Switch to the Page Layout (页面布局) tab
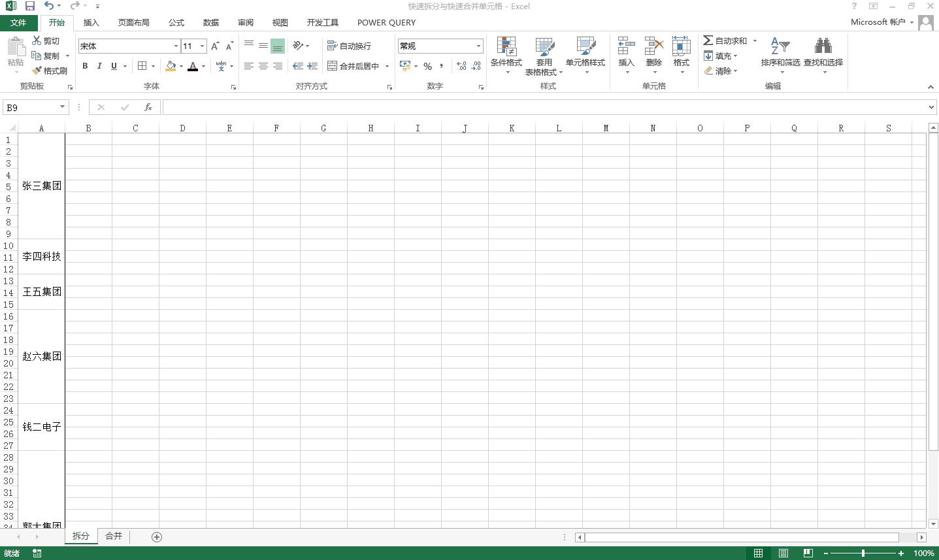The width and height of the screenshot is (939, 560). 134,22
